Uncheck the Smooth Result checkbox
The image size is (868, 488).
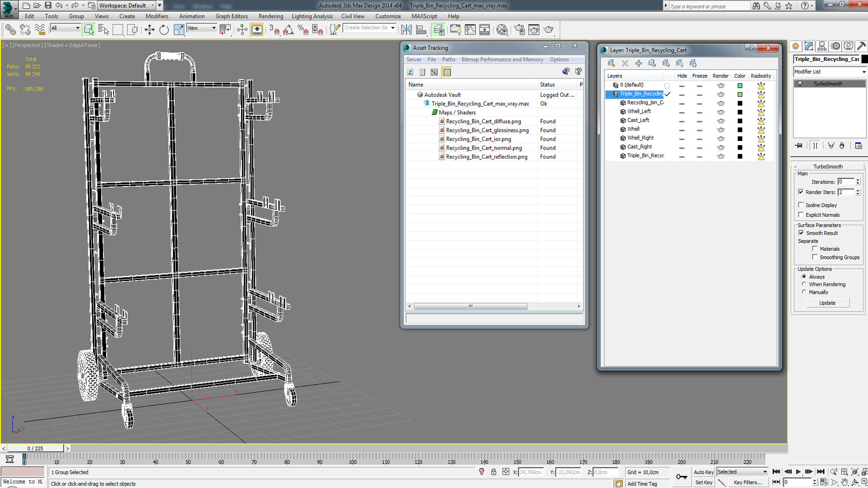(801, 233)
